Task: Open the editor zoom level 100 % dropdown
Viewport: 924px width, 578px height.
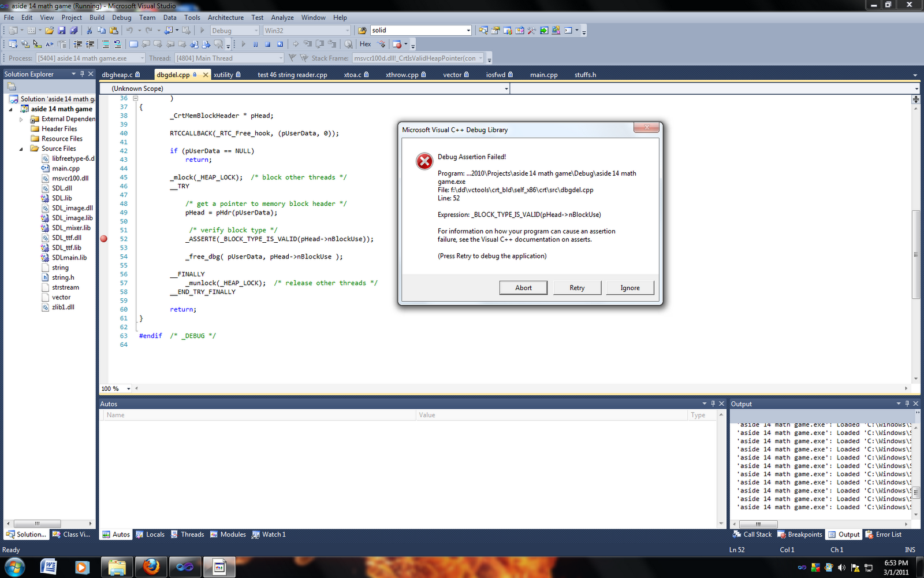Action: pyautogui.click(x=129, y=389)
